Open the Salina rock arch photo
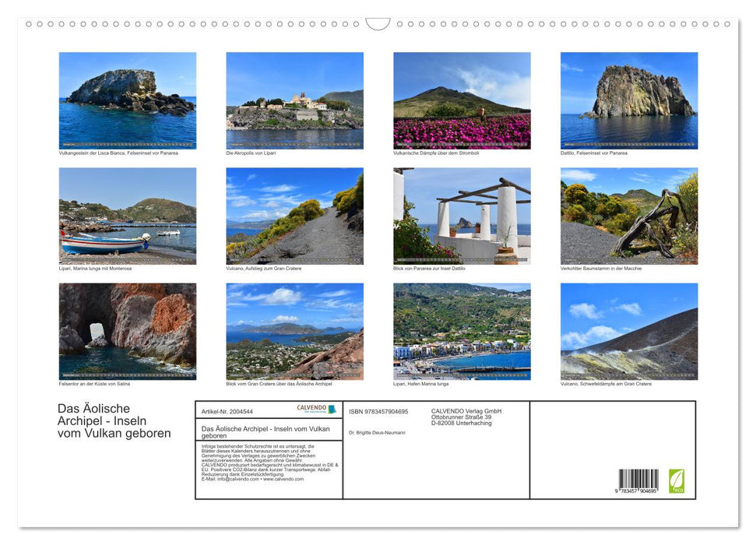The width and height of the screenshot is (756, 545). (128, 331)
